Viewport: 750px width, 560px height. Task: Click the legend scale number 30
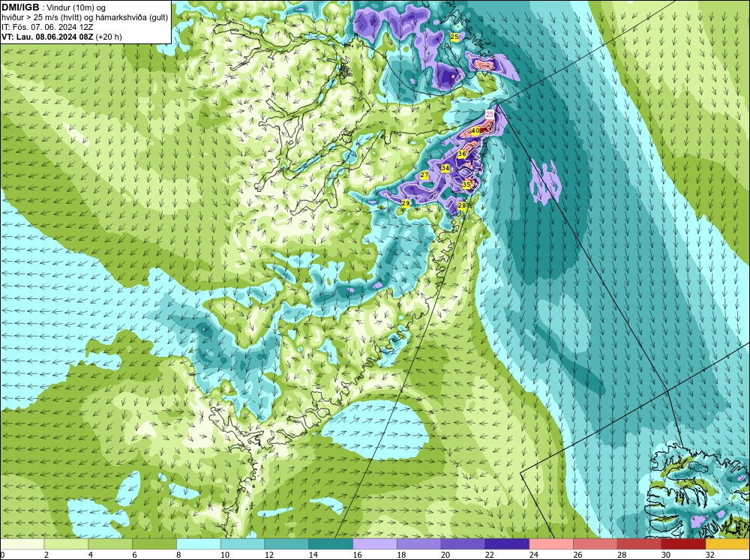coord(666,555)
